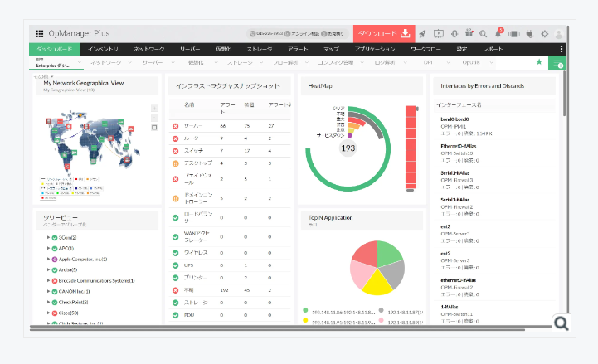Image resolution: width=598 pixels, height=364 pixels.
Task: Open the レポート tab
Action: 493,49
